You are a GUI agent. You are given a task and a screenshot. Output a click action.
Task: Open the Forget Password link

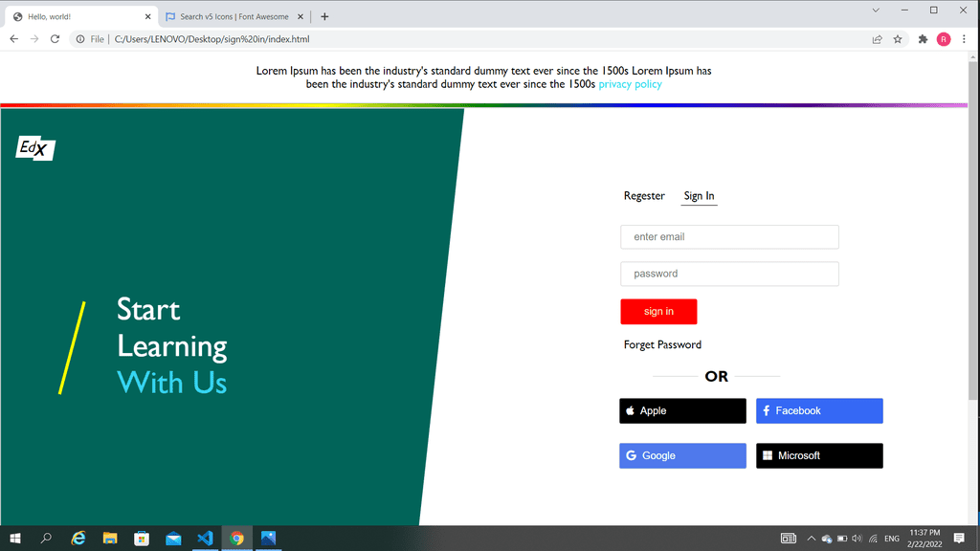(662, 344)
